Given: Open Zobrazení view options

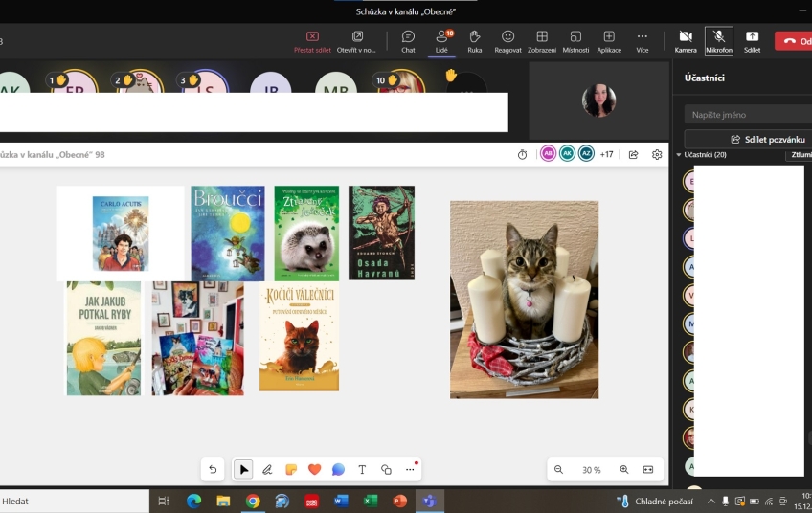Looking at the screenshot, I should coord(542,41).
